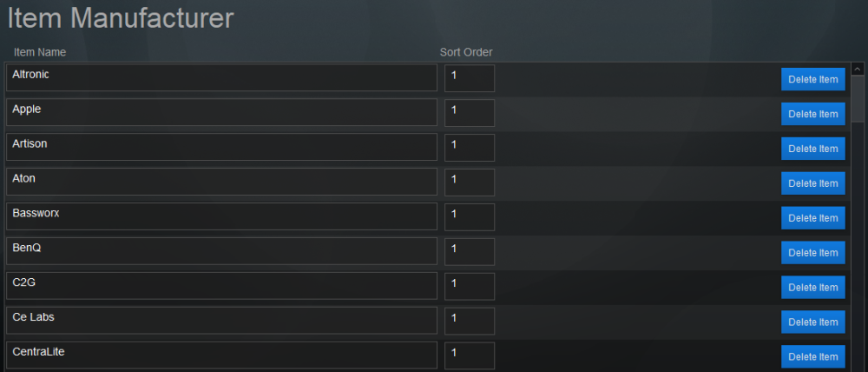This screenshot has height=372, width=868.
Task: Delete the Apple manufacturer entry
Action: point(812,114)
